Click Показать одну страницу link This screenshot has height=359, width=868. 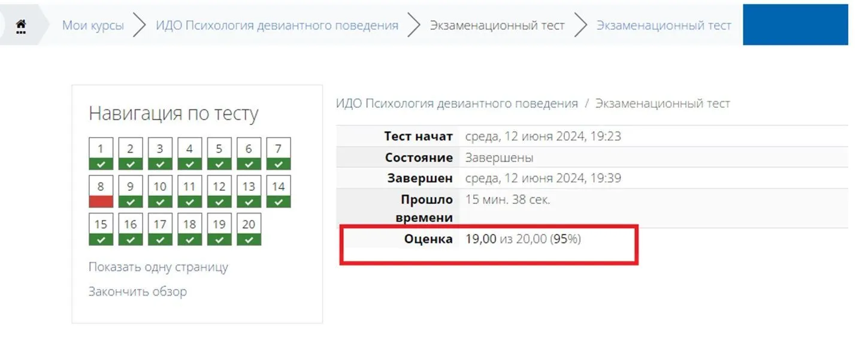[158, 267]
